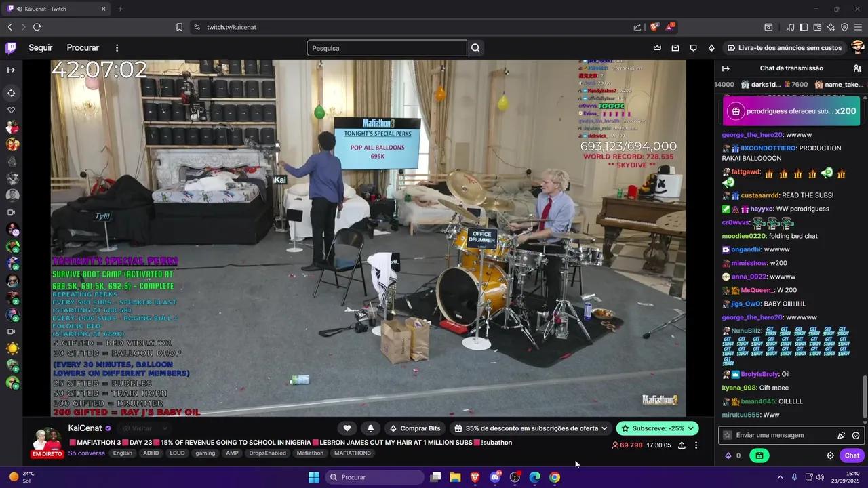Open the whispers speech-bubble icon
Screen dimensions: 868x488
click(693, 48)
